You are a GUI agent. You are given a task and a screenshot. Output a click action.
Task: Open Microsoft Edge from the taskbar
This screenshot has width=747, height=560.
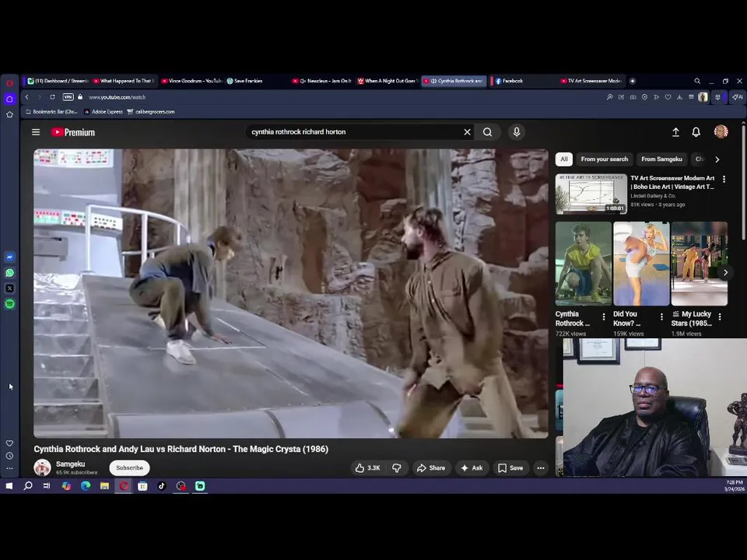86,485
